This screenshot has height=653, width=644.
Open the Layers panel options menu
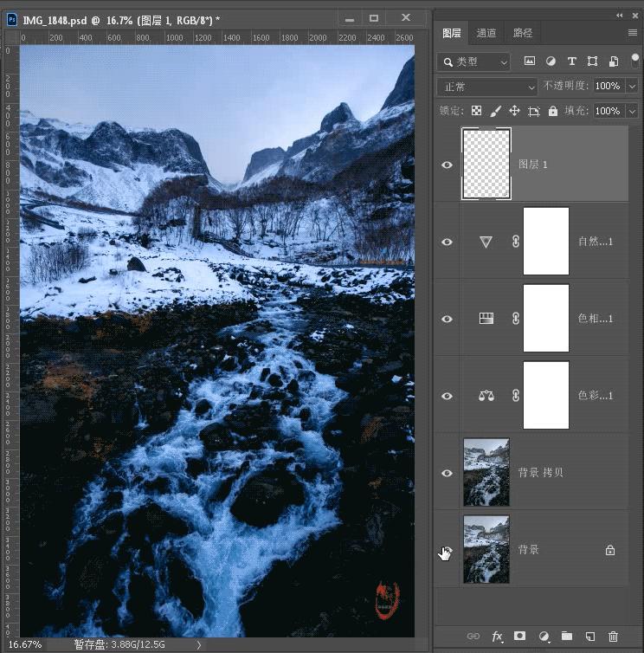(x=633, y=33)
